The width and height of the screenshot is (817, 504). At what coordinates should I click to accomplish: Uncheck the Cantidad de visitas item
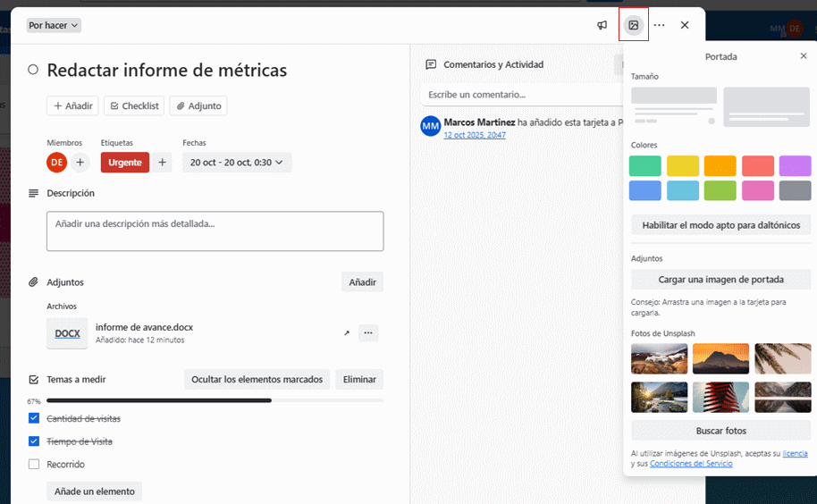coord(34,418)
